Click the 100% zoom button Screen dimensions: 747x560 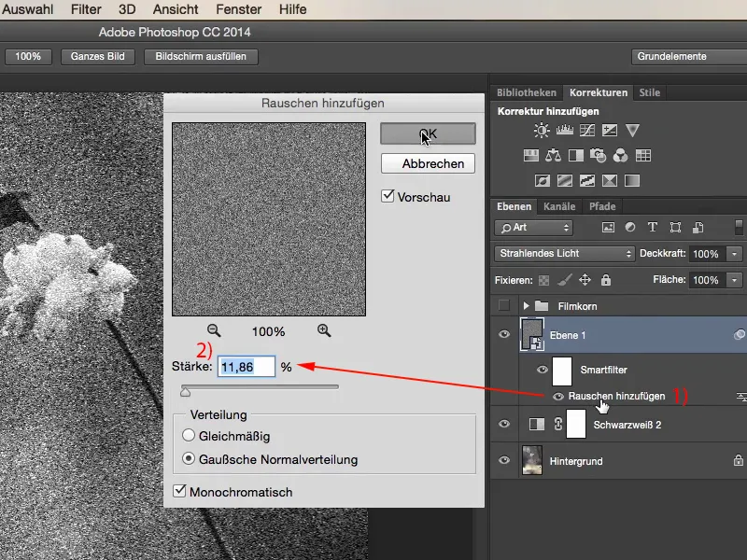[x=28, y=57]
